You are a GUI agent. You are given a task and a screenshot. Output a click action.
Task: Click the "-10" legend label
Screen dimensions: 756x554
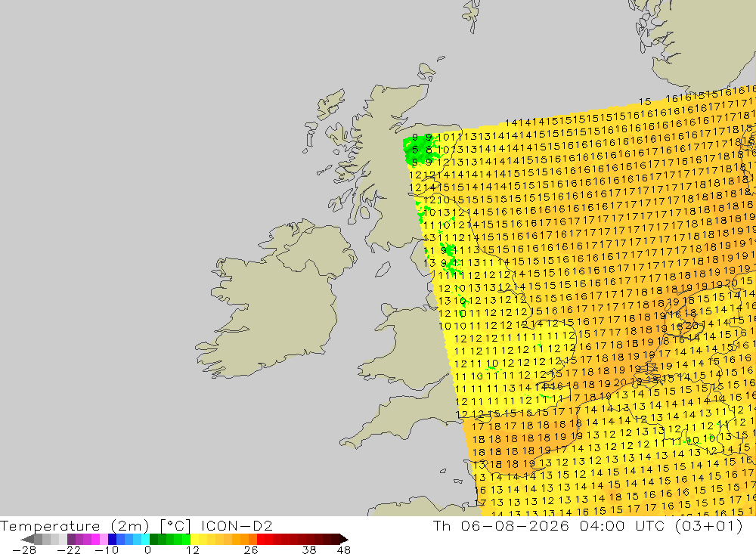tap(107, 549)
